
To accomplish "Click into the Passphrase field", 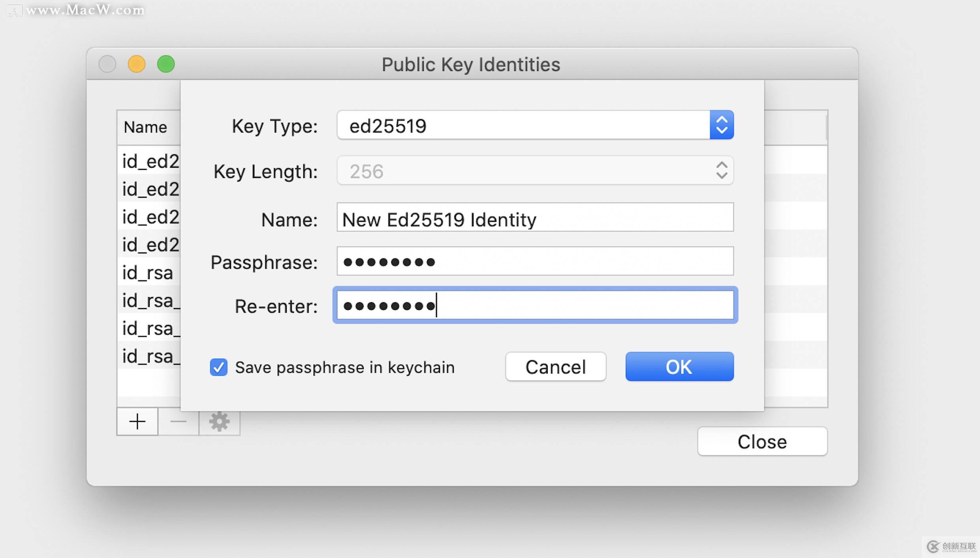I will click(535, 261).
